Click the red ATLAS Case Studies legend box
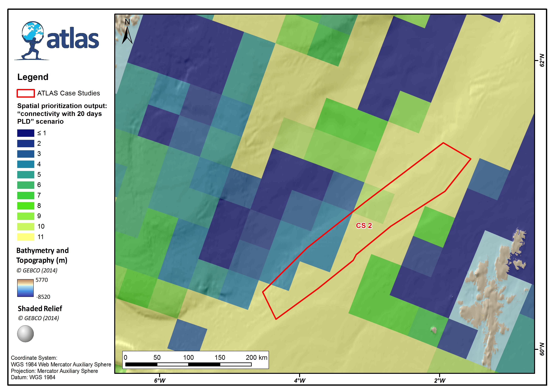 click(x=26, y=93)
